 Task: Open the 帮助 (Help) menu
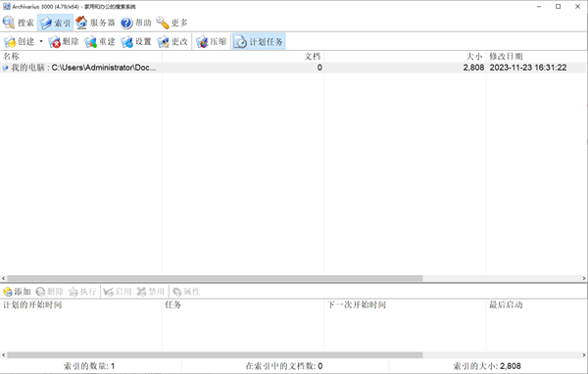point(136,23)
